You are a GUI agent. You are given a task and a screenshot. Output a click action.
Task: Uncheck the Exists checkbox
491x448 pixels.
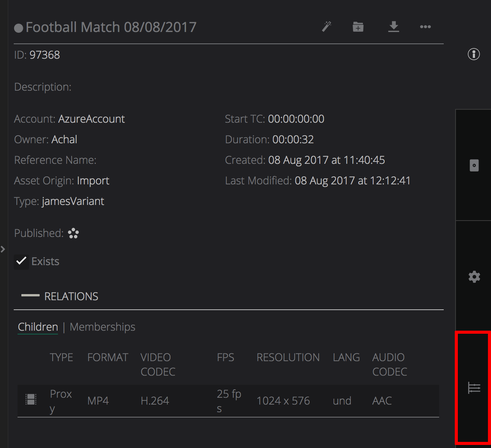click(21, 261)
